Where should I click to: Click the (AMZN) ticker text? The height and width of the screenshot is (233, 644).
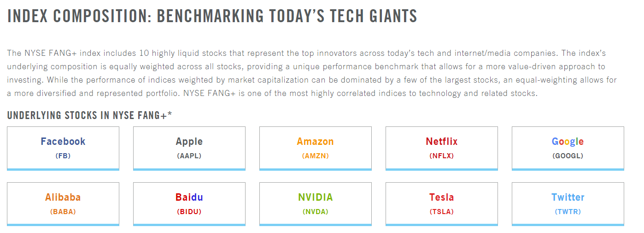click(x=315, y=156)
